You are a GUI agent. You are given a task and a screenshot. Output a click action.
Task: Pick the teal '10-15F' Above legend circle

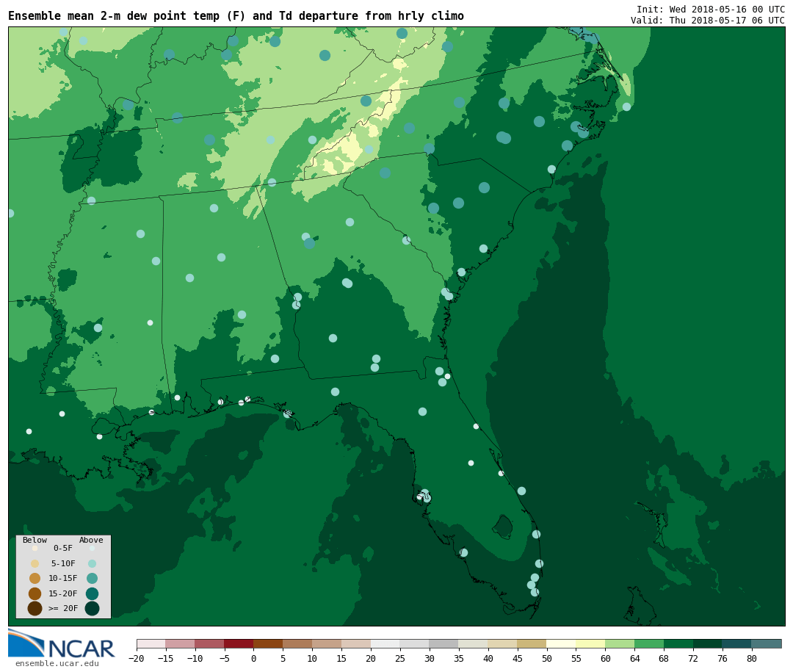tap(92, 578)
